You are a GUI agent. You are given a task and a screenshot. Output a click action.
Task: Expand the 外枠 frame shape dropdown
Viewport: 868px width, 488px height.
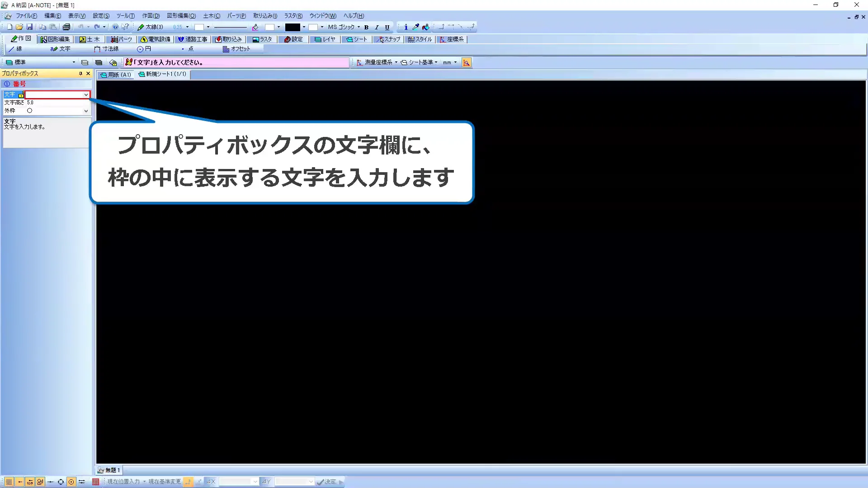pyautogui.click(x=86, y=111)
